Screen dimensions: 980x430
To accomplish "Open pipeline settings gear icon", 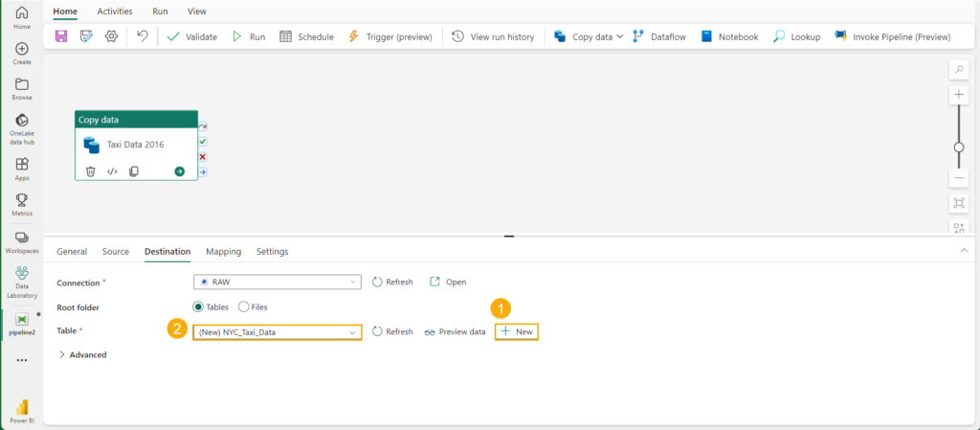I will click(x=111, y=36).
